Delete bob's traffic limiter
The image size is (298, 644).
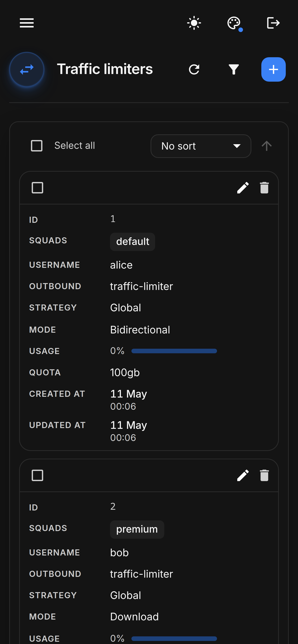[264, 475]
